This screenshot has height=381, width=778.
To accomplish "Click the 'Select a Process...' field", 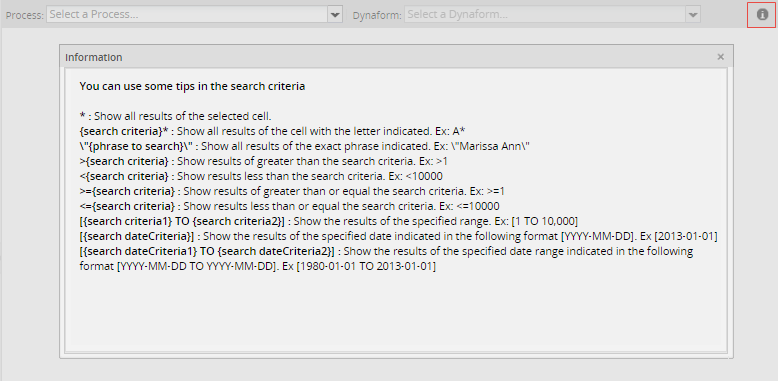I will pos(187,14).
